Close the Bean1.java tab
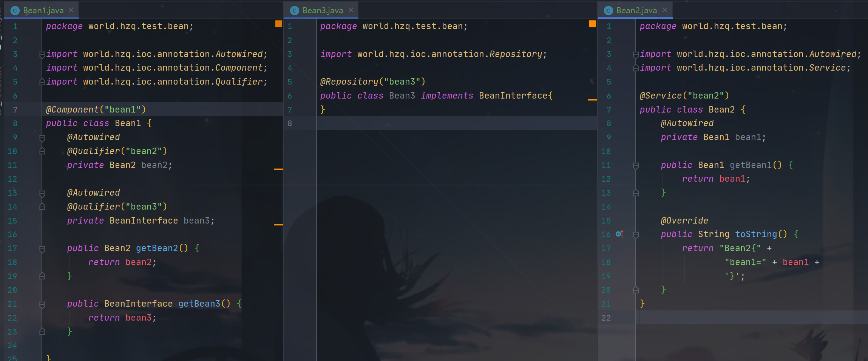Viewport: 868px width, 361px height. click(x=71, y=10)
